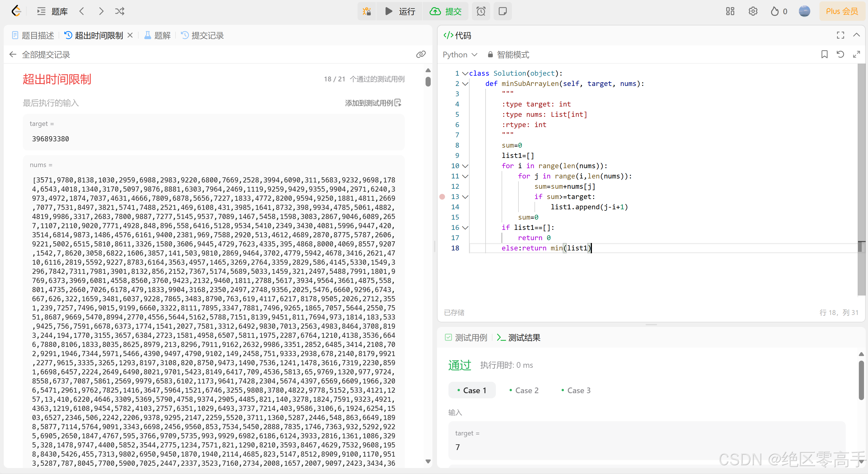868x474 pixels.
Task: Click the bookmark icon in code editor
Action: (824, 55)
